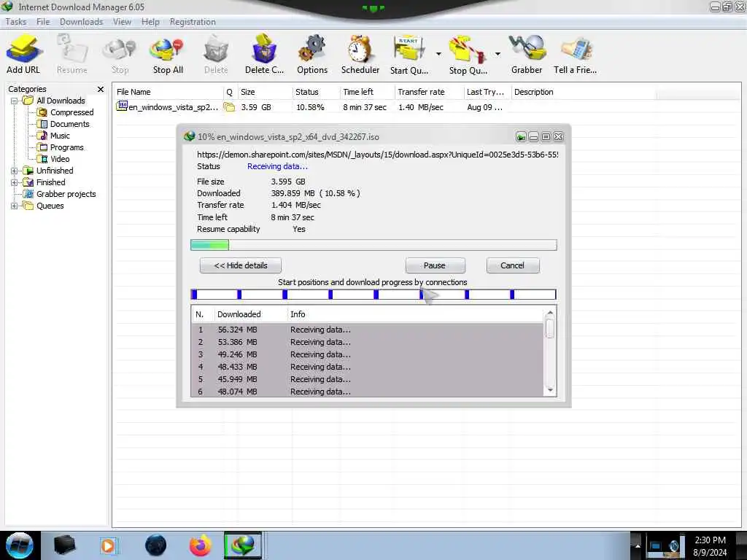
Task: Select the en_windows_vista_sp2 download row
Action: (x=309, y=107)
